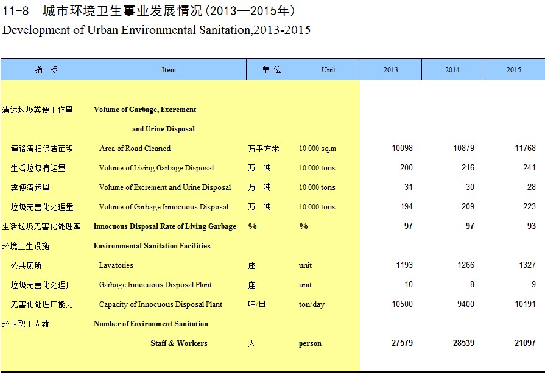The width and height of the screenshot is (545, 392).
Task: Select the '粪便清运量' row label
Action: coord(30,187)
